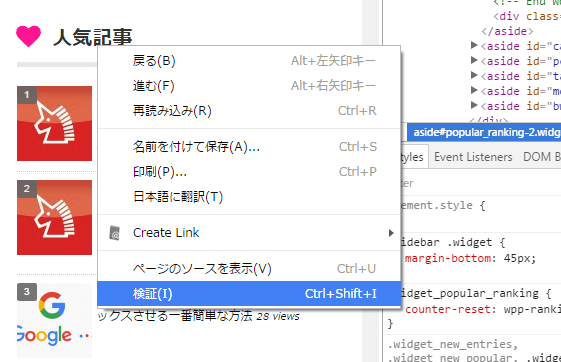Click the .widget_new_entries, selector line
The width and height of the screenshot is (561, 362).
[x=453, y=344]
